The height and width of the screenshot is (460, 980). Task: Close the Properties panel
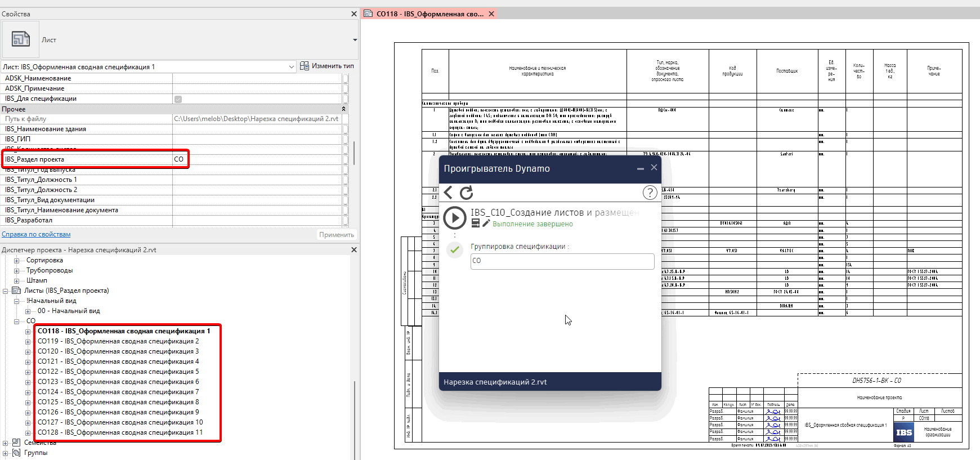click(354, 14)
